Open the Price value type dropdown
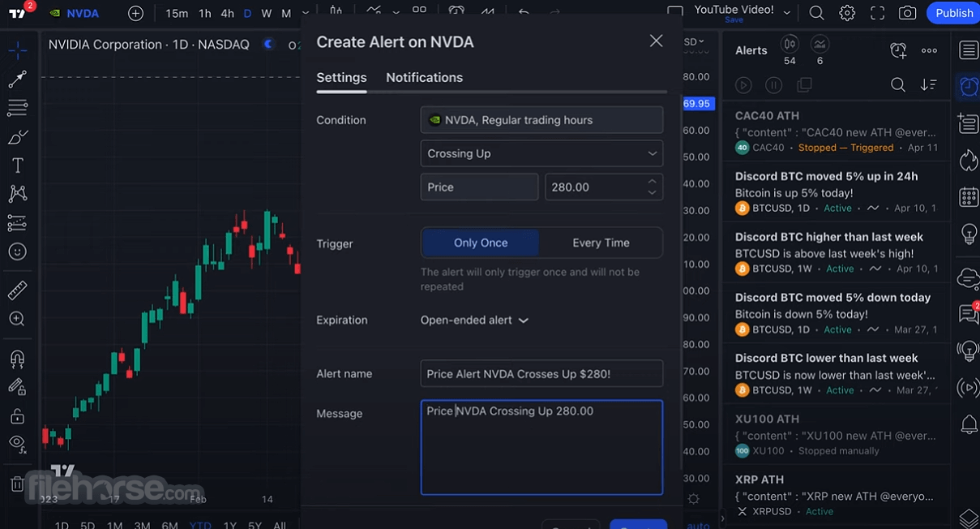The width and height of the screenshot is (980, 529). 479,187
